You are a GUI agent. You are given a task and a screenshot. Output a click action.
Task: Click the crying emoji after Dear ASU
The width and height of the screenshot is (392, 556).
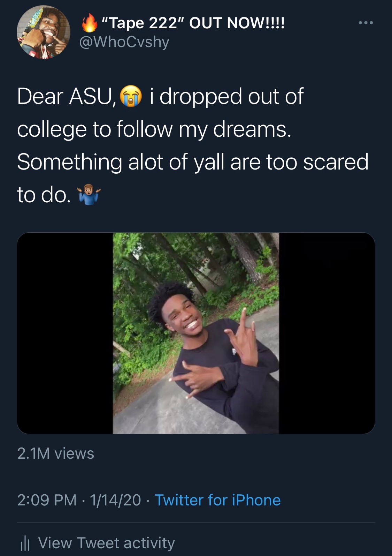(x=131, y=96)
